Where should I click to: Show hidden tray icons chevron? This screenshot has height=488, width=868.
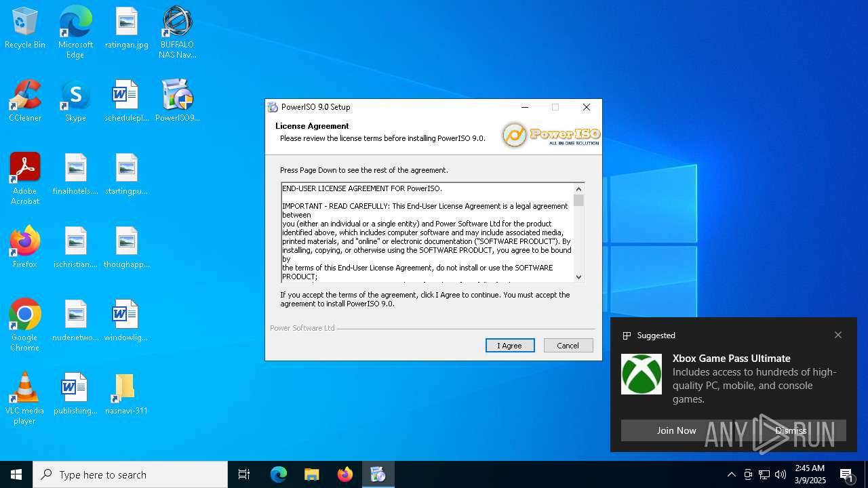[731, 474]
